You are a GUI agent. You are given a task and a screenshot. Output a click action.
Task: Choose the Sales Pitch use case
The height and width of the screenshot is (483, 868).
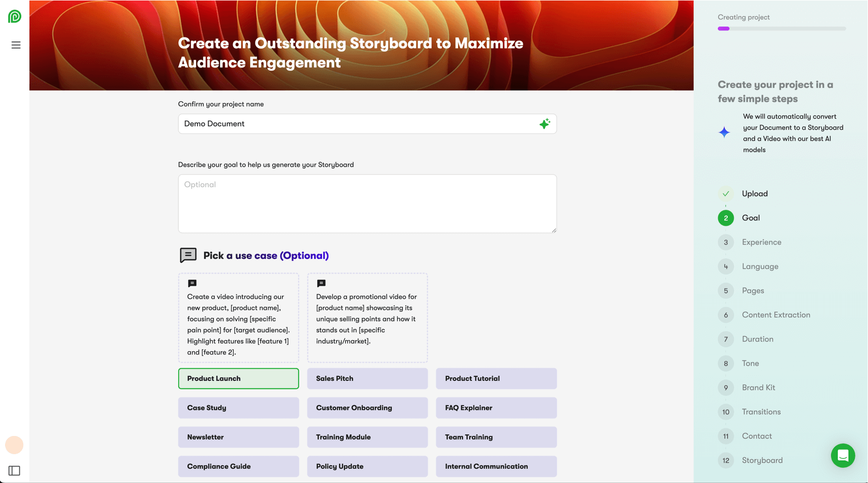(x=368, y=379)
